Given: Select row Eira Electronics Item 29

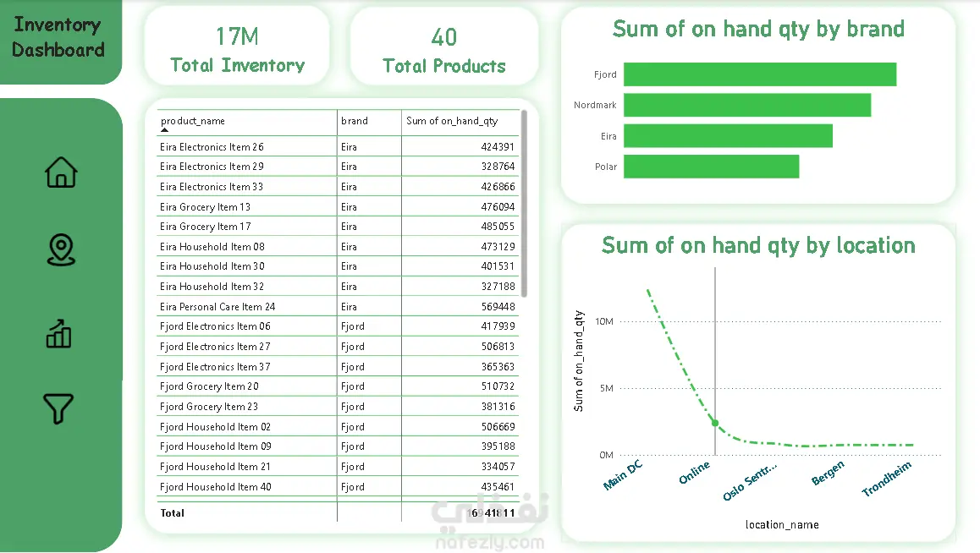Looking at the screenshot, I should click(338, 167).
